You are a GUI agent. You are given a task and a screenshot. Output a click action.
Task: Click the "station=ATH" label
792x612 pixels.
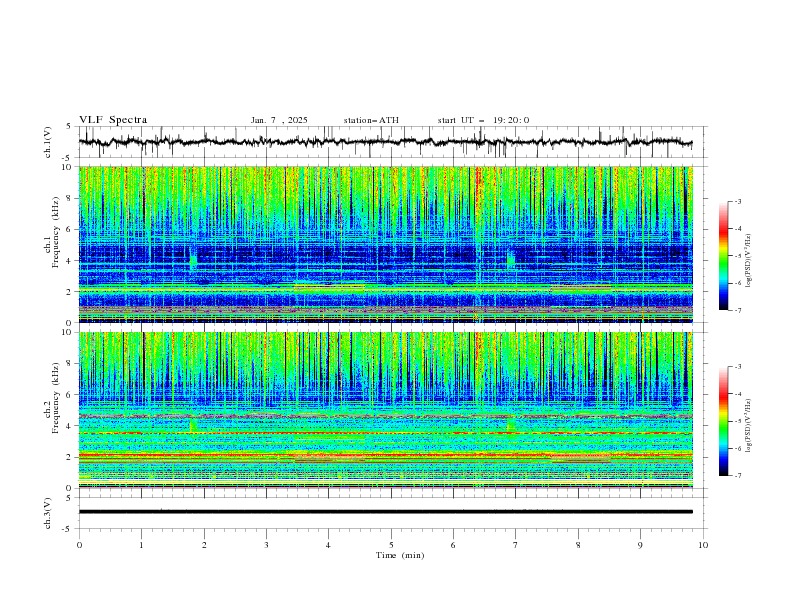coord(371,120)
